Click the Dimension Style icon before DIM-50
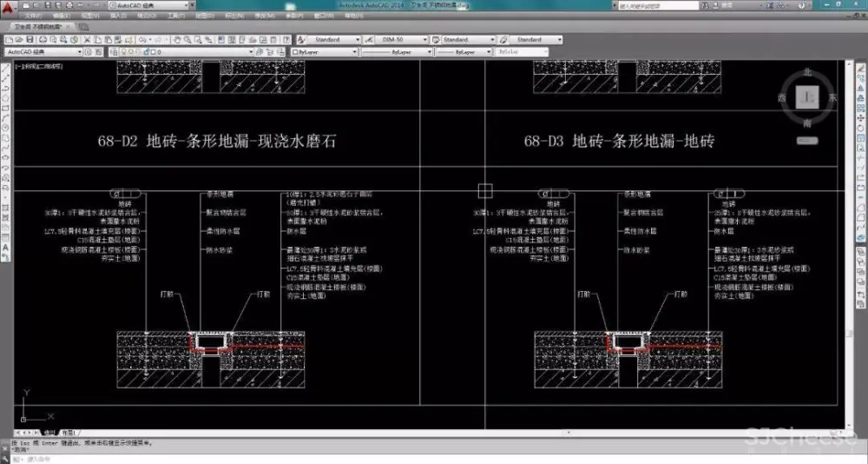 coord(368,40)
